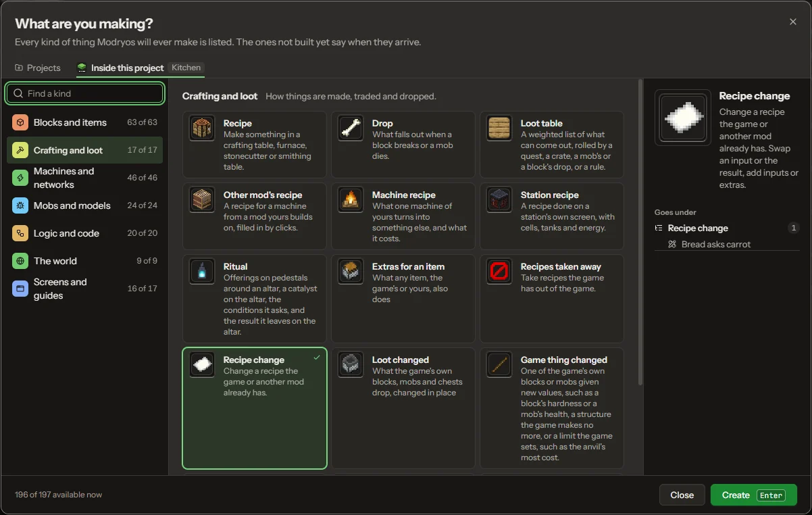Screen dimensions: 812x515
Task: Click the 196 of 197 available now text
Action: click(x=59, y=495)
